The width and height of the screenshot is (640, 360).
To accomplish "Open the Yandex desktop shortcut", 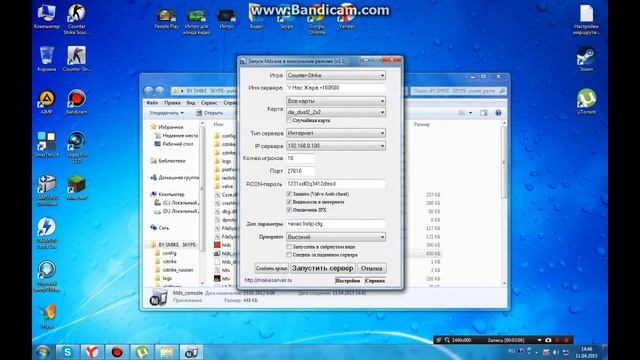I will point(346,18).
